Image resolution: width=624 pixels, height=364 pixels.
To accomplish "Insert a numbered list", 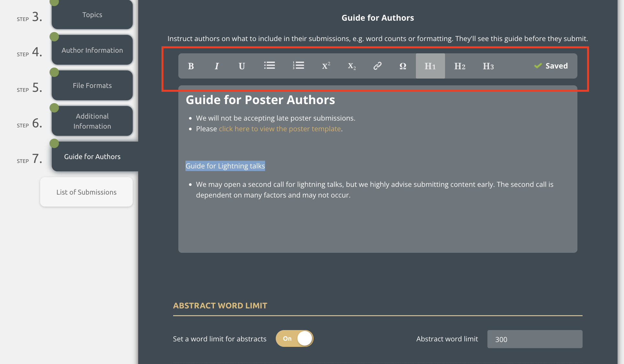I will (298, 66).
